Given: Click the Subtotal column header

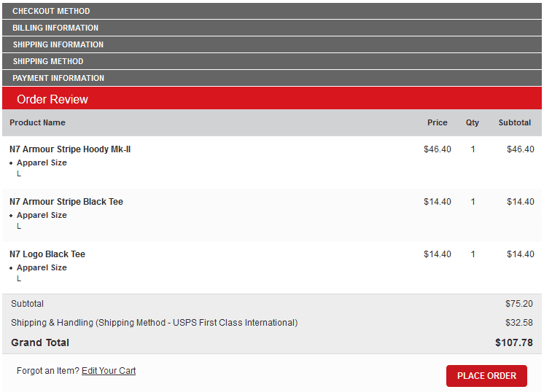Looking at the screenshot, I should point(515,122).
